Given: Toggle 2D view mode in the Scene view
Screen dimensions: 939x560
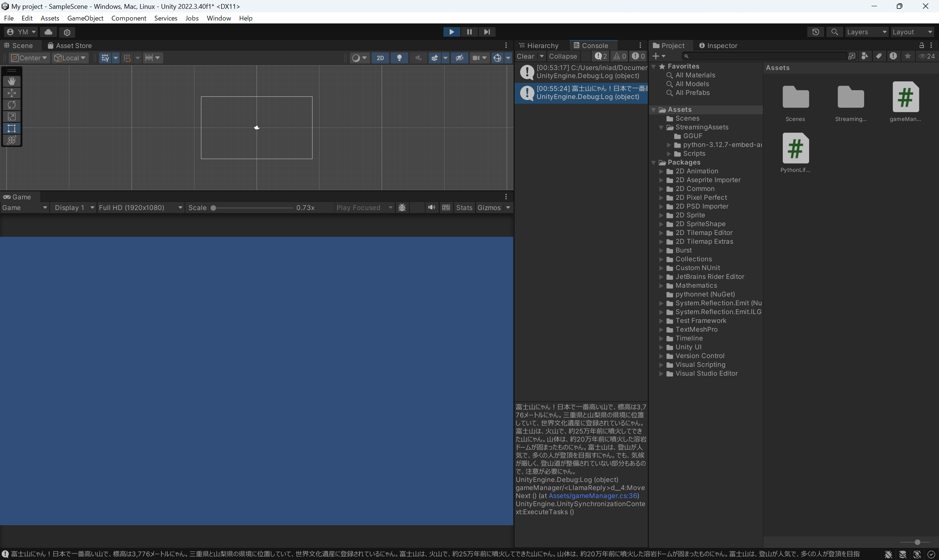Looking at the screenshot, I should (x=380, y=58).
